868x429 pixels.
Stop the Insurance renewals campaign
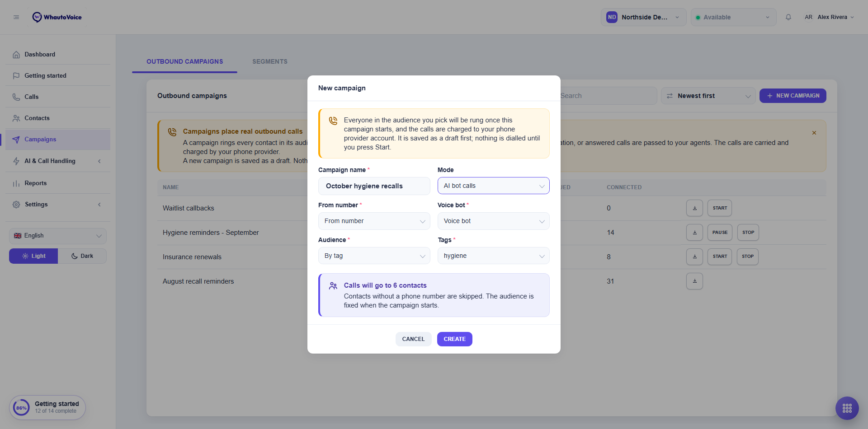[748, 256]
